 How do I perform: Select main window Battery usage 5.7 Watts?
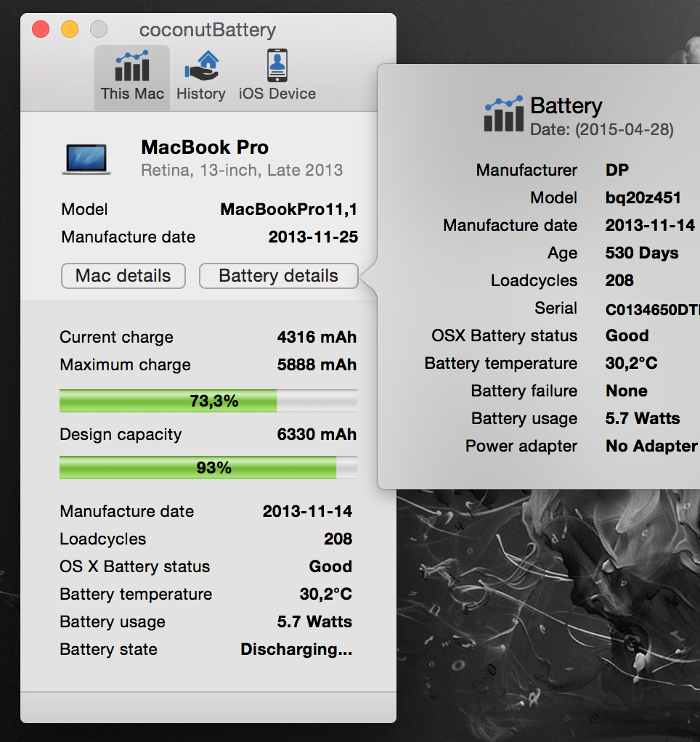pos(314,621)
